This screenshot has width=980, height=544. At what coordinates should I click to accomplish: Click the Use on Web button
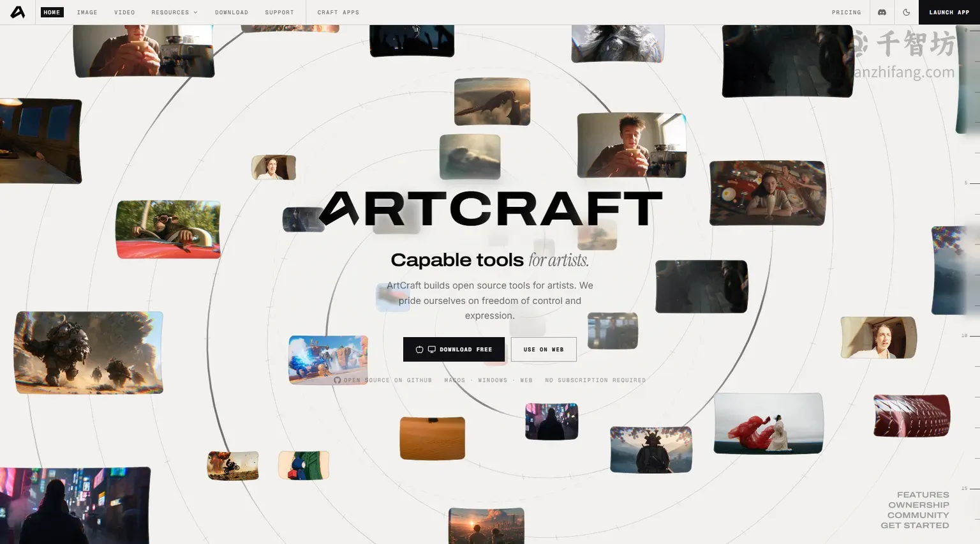[544, 349]
